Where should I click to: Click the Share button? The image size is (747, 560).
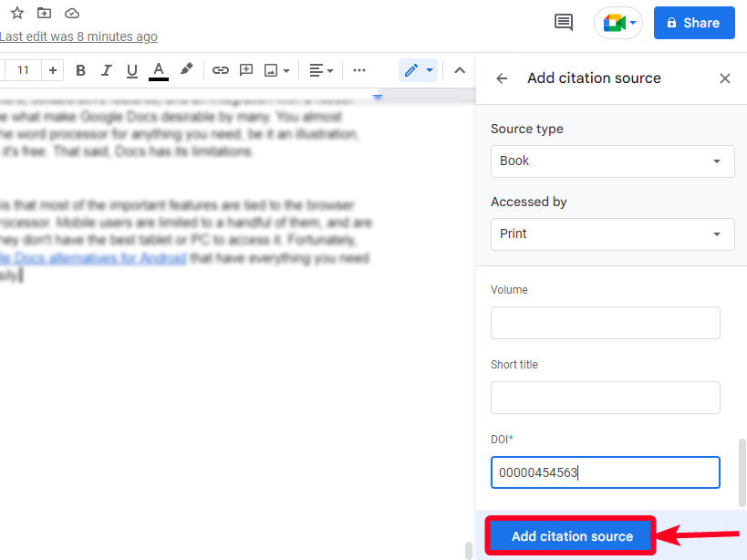click(694, 23)
